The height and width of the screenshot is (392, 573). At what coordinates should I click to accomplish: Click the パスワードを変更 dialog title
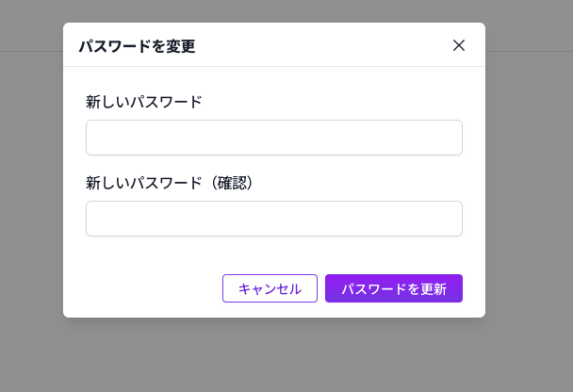point(137,46)
